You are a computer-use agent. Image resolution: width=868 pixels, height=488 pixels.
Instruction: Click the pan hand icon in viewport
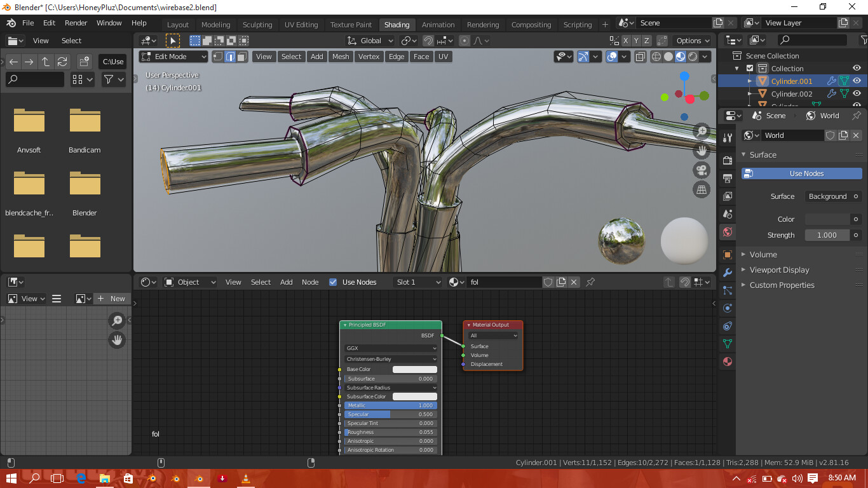pyautogui.click(x=702, y=151)
